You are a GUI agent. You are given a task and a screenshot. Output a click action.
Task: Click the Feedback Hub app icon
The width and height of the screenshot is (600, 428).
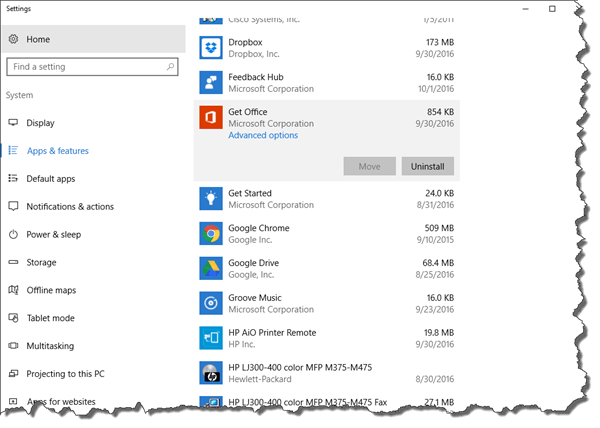(210, 83)
